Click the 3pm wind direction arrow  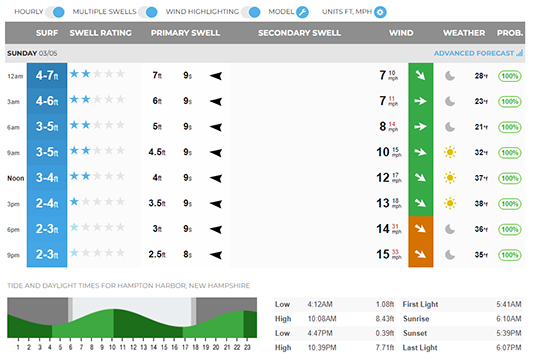click(420, 203)
